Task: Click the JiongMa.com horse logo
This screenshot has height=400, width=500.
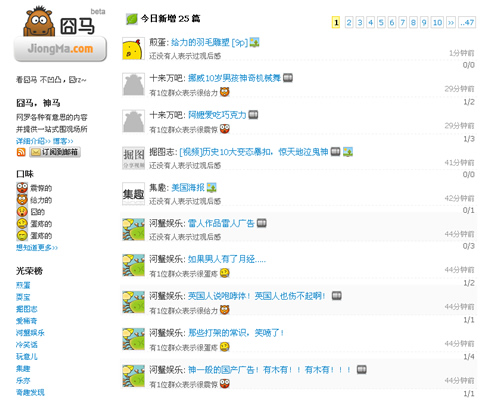Action: pos(60,34)
